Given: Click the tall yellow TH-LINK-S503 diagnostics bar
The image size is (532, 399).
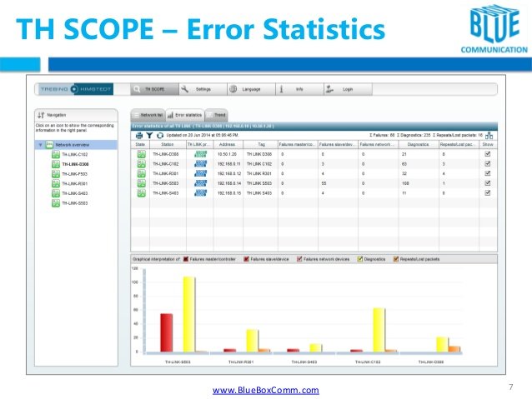Looking at the screenshot, I should 188,315.
